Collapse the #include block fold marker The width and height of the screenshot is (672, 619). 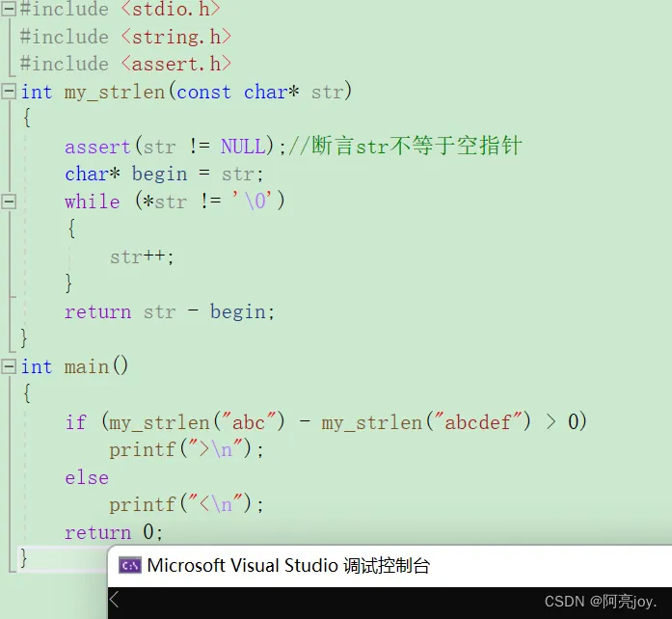coord(9,9)
